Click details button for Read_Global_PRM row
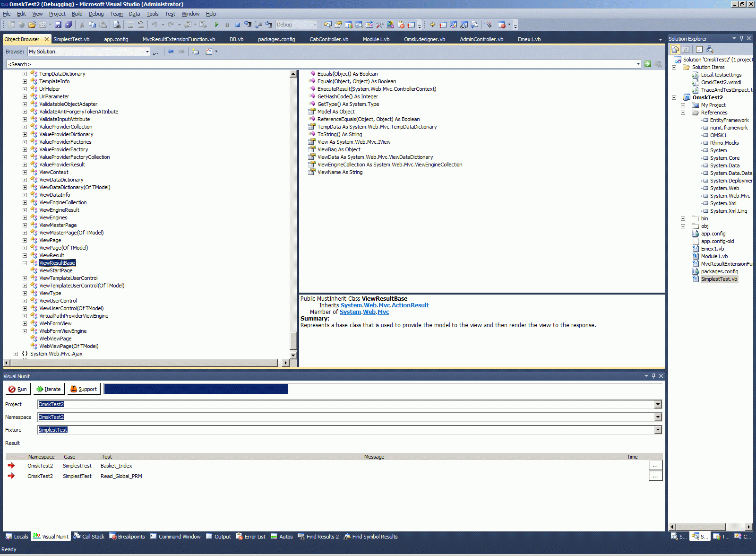Image resolution: width=756 pixels, height=556 pixels. click(x=655, y=476)
